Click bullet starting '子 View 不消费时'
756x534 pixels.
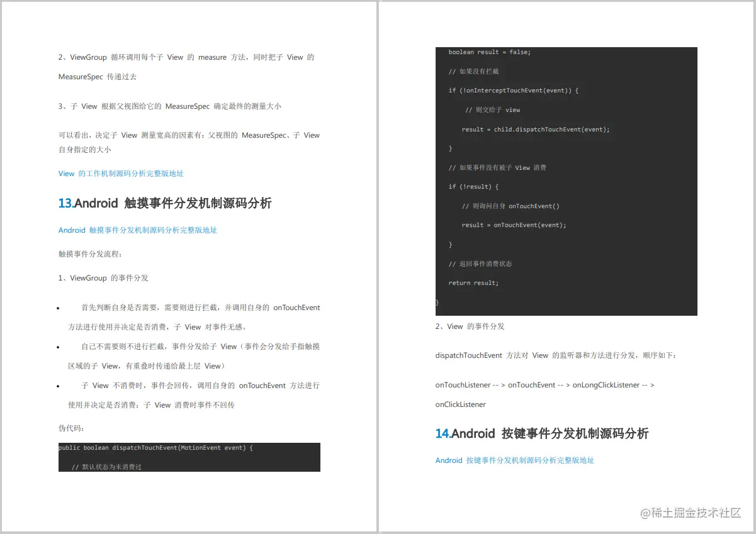click(x=194, y=395)
